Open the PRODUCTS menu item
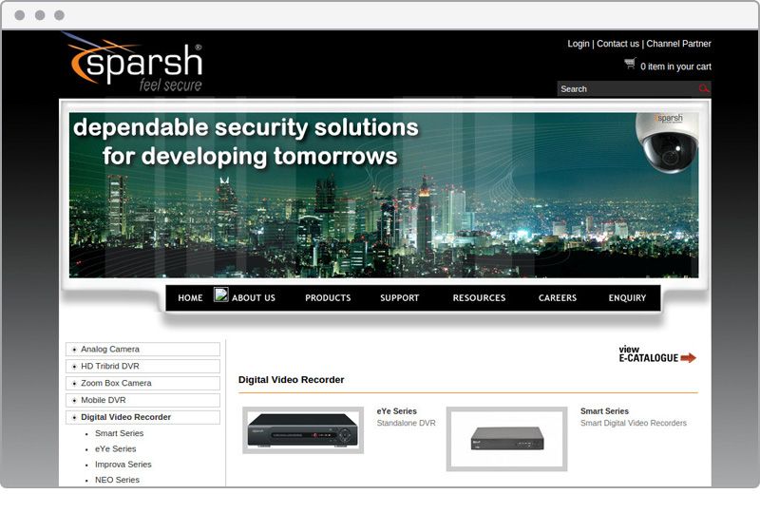 click(328, 298)
